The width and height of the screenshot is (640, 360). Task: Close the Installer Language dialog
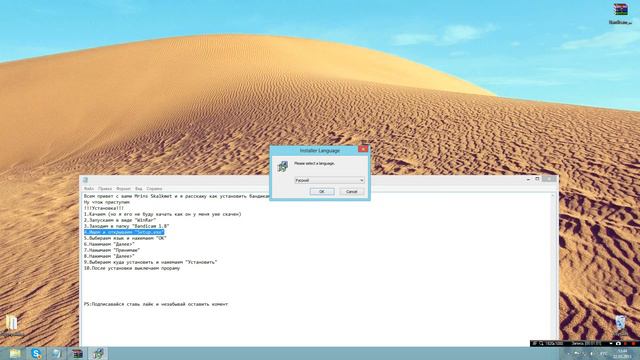tap(363, 149)
